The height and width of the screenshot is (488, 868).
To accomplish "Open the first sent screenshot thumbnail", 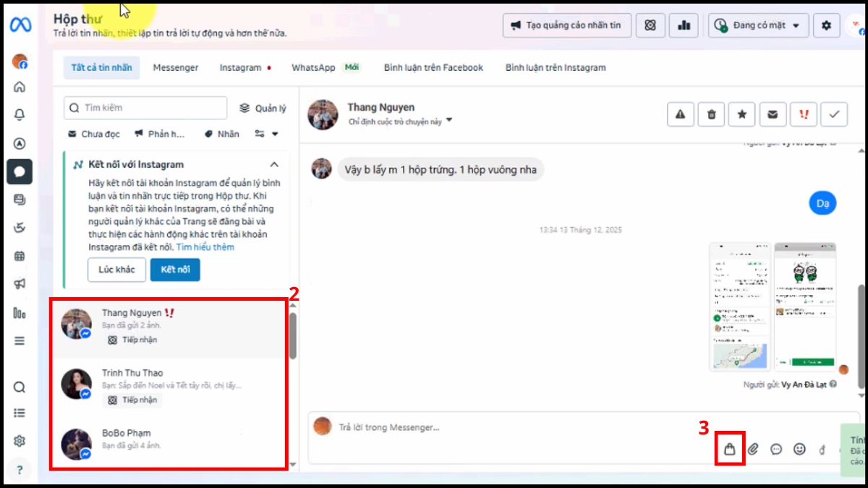I will [x=740, y=307].
